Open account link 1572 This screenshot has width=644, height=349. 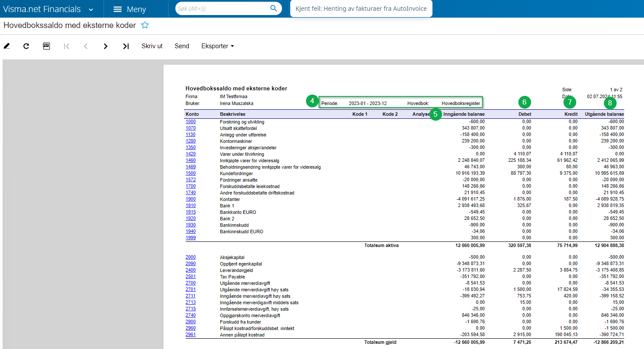(x=190, y=180)
